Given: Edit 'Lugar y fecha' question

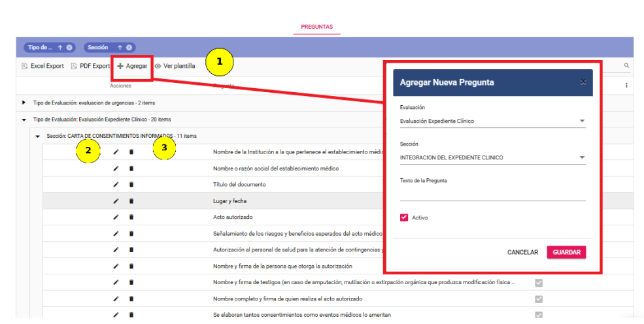Looking at the screenshot, I should (116, 201).
